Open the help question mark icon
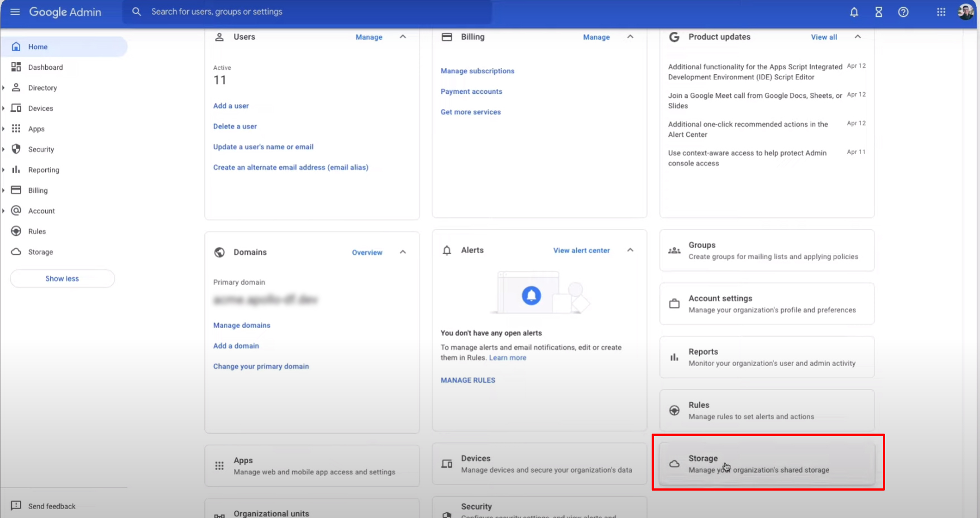The image size is (980, 518). point(903,12)
